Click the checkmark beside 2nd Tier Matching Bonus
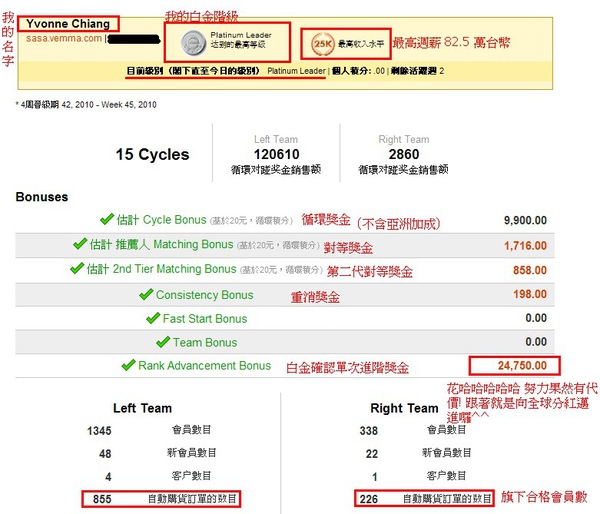The image size is (600, 514). pyautogui.click(x=77, y=268)
